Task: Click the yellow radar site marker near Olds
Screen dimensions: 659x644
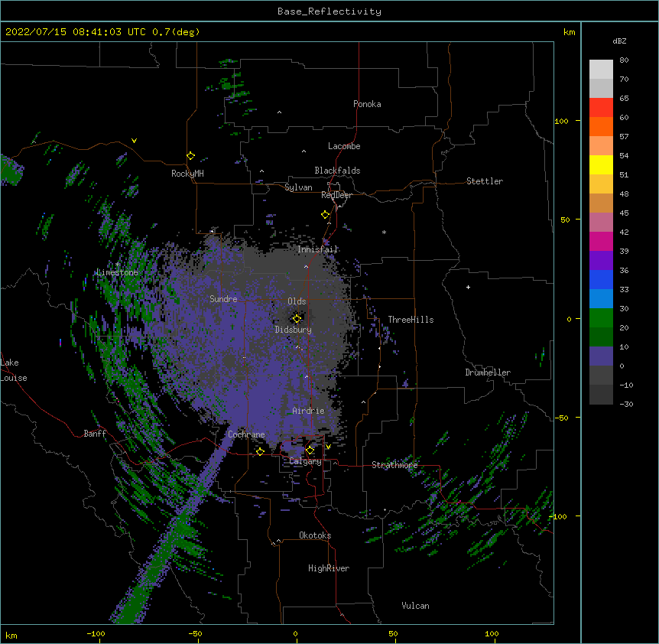Action: [297, 318]
